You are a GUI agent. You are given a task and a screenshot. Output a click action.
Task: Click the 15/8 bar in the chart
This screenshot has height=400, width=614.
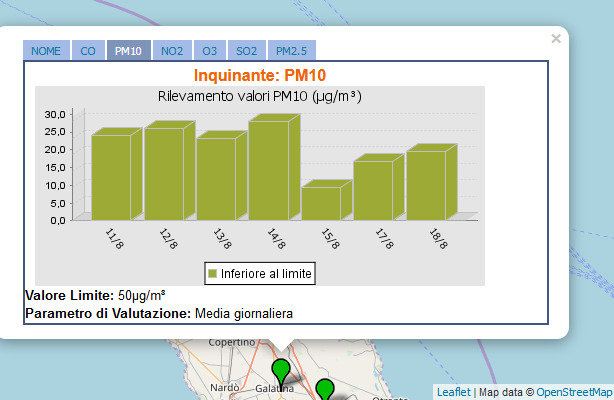click(x=327, y=200)
